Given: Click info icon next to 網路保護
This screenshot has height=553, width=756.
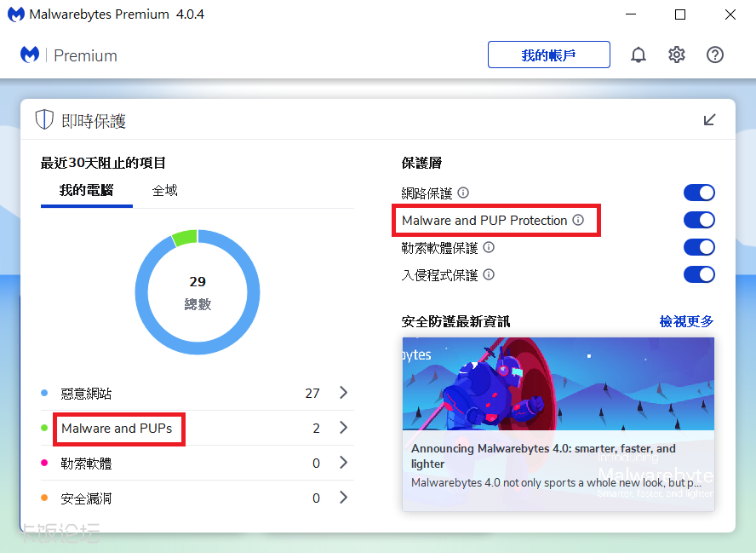Looking at the screenshot, I should click(463, 193).
